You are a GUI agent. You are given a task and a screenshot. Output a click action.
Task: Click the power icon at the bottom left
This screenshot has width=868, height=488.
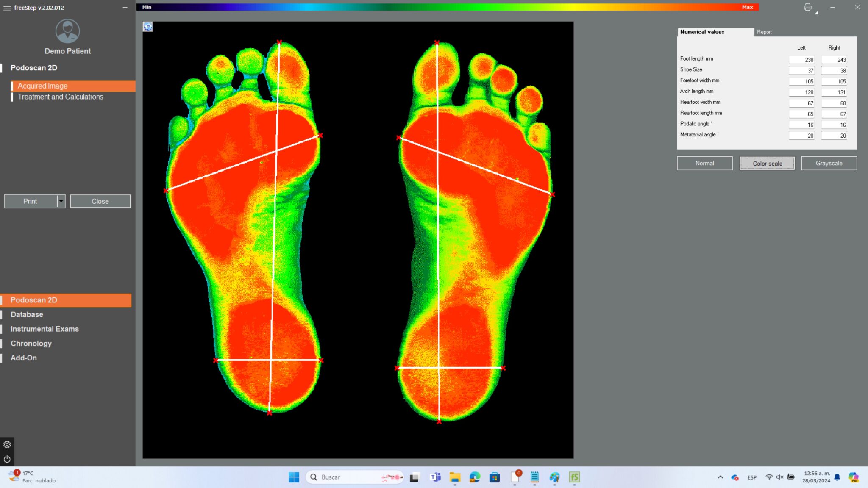[x=7, y=459]
